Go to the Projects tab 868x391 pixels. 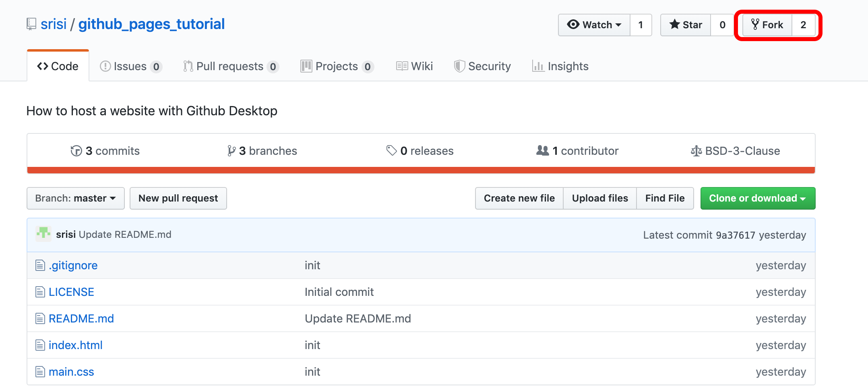[x=337, y=66]
